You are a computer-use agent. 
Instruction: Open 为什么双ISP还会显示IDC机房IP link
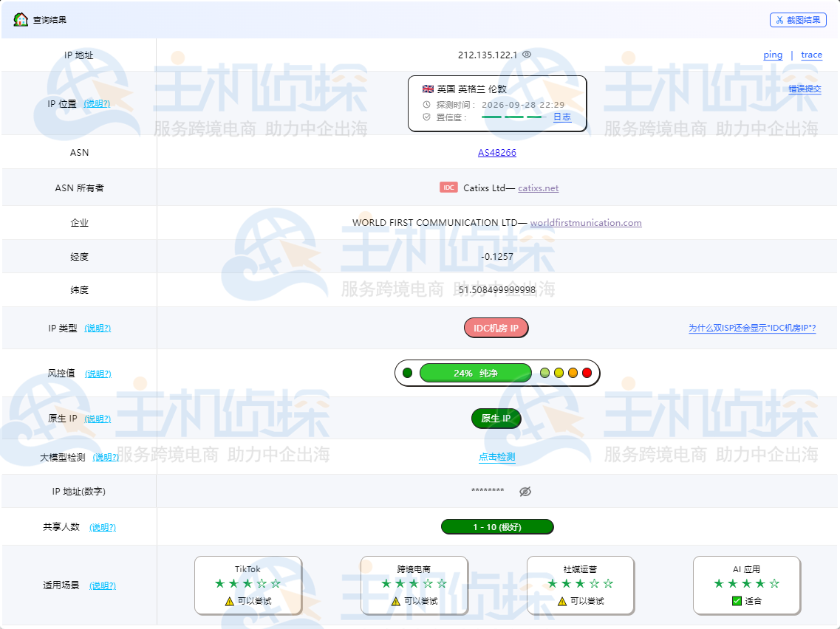(x=752, y=328)
